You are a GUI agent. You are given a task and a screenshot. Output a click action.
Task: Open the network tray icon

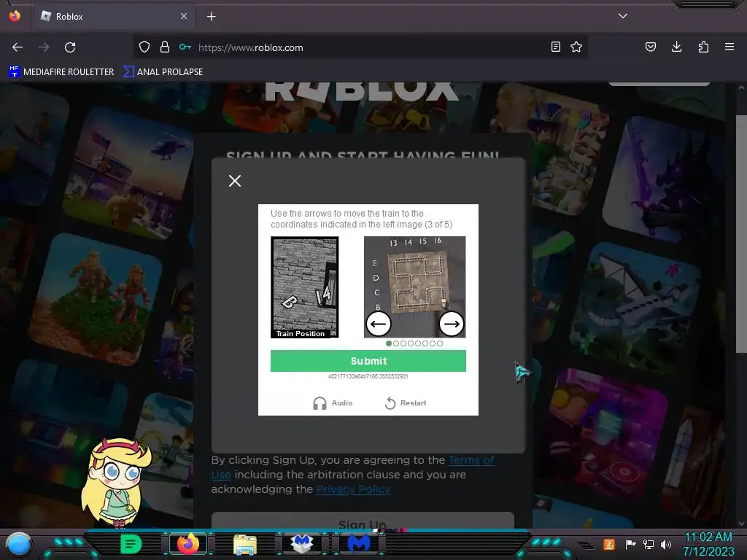tap(649, 544)
